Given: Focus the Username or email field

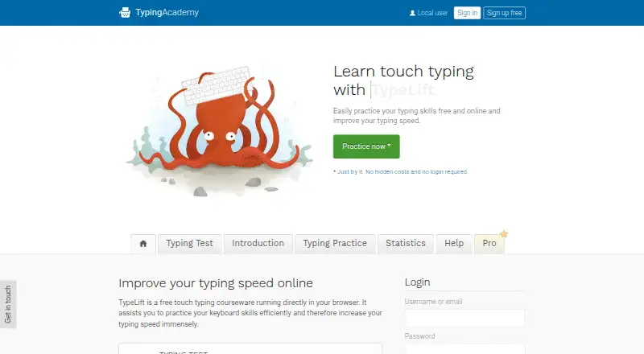Looking at the screenshot, I should [465, 319].
